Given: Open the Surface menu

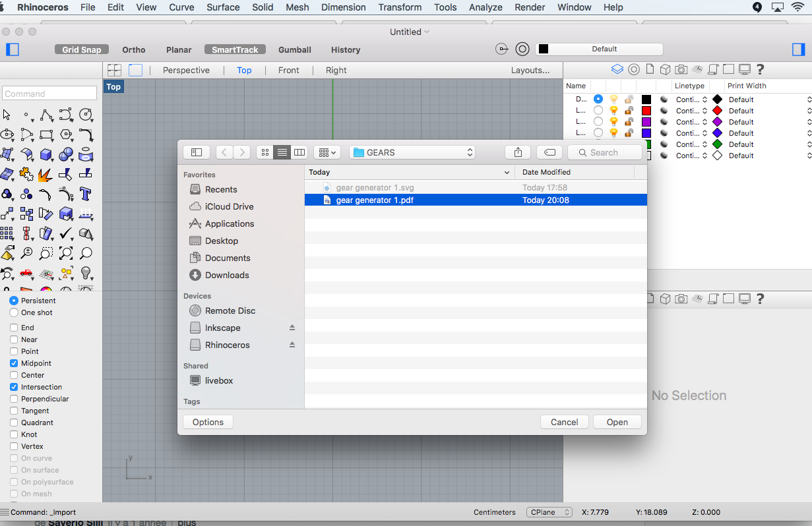Looking at the screenshot, I should click(x=223, y=7).
